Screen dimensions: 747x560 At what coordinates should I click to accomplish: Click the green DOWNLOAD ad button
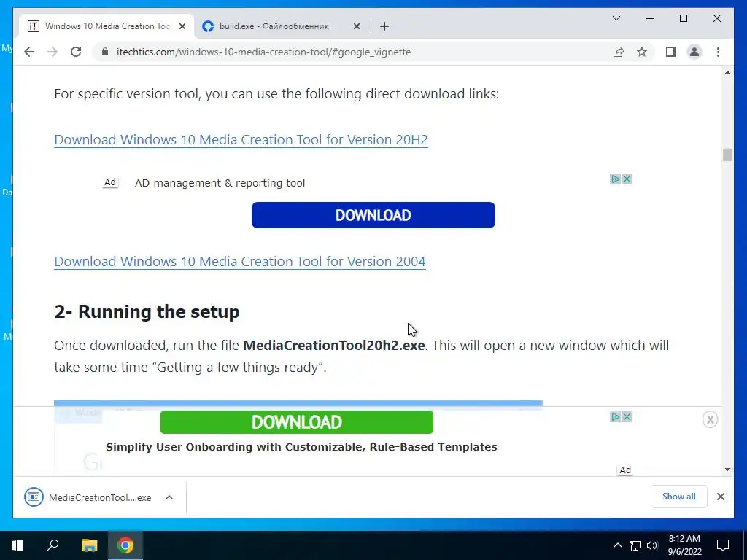(297, 422)
